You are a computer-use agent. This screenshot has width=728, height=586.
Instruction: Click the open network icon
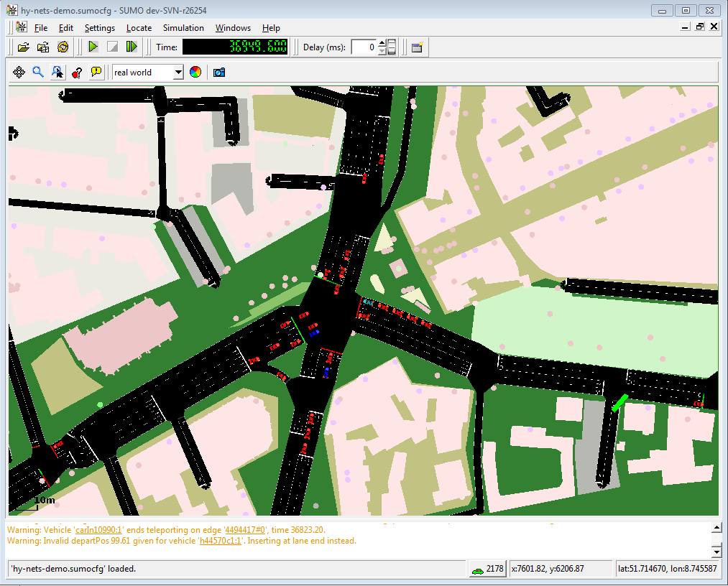point(43,47)
